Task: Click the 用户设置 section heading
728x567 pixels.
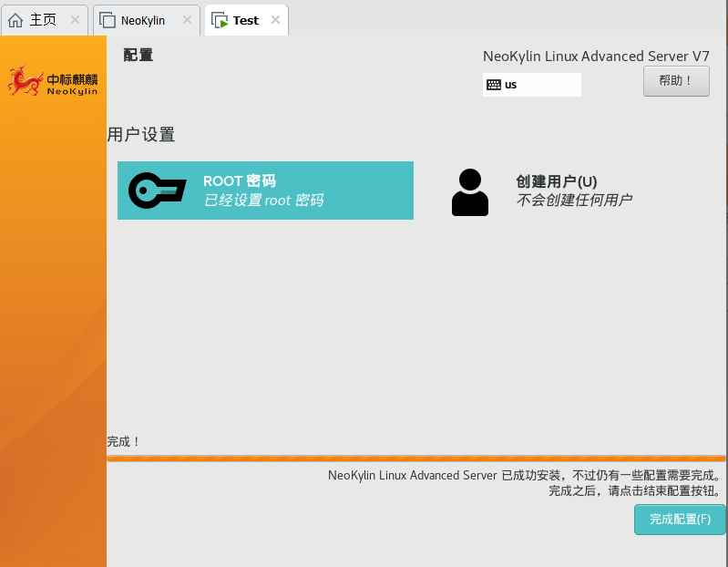Action: pos(141,135)
